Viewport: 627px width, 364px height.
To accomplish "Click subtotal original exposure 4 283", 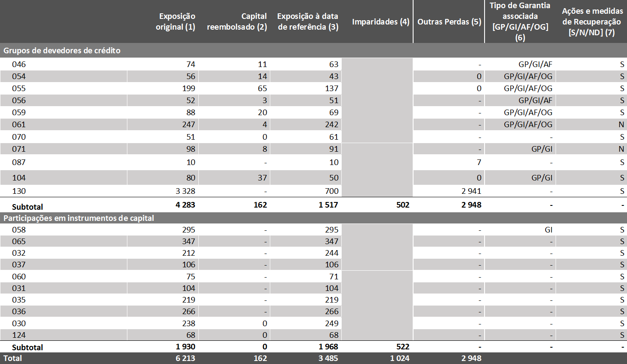I will point(185,205).
